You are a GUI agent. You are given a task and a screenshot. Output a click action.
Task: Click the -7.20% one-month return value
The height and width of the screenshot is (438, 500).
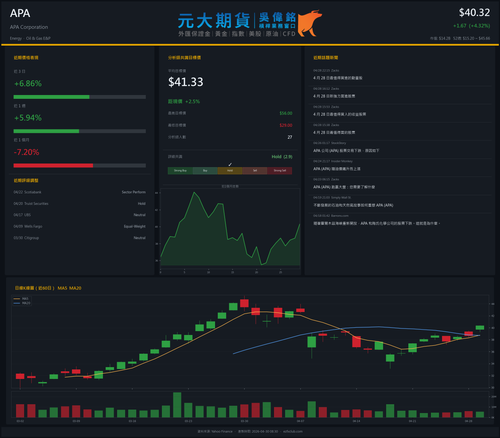[x=26, y=152]
